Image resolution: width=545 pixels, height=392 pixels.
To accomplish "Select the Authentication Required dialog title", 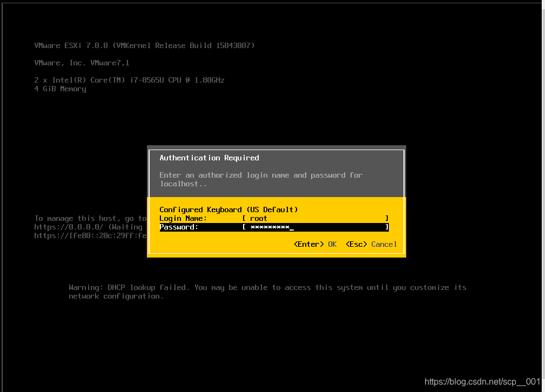I will point(209,158).
